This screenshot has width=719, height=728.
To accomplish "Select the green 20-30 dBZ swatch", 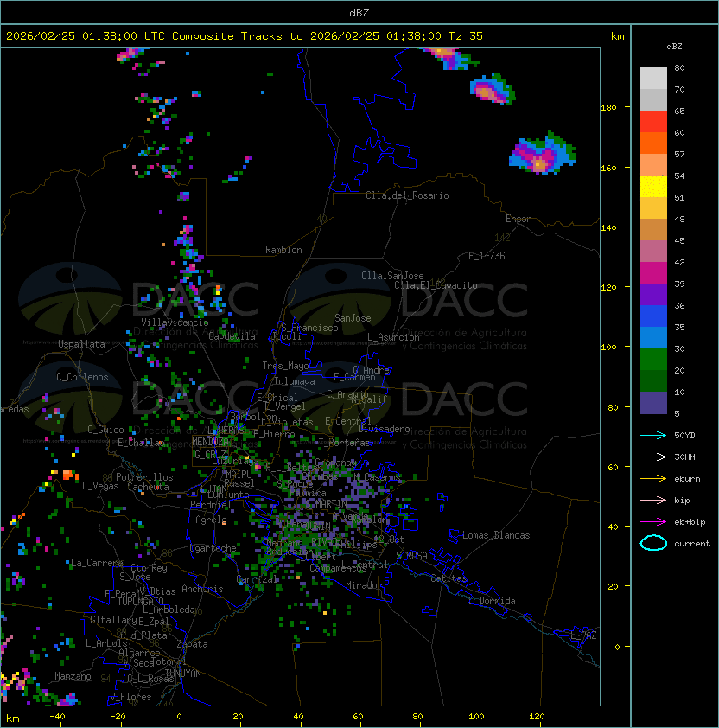I will click(x=653, y=359).
